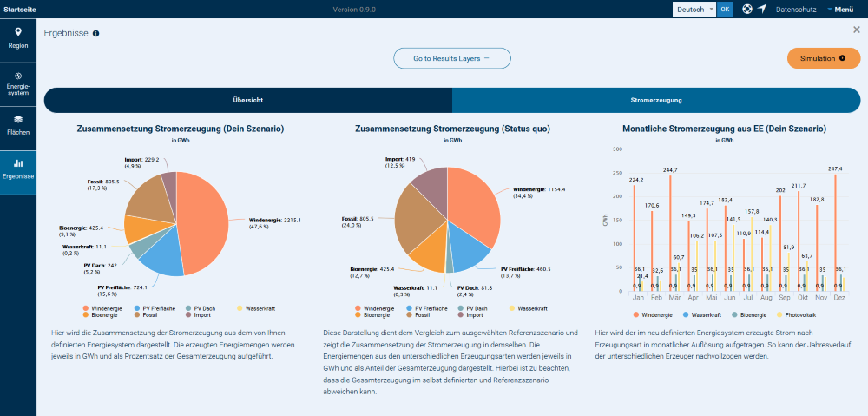Click Go to Results Layers button

pyautogui.click(x=451, y=58)
